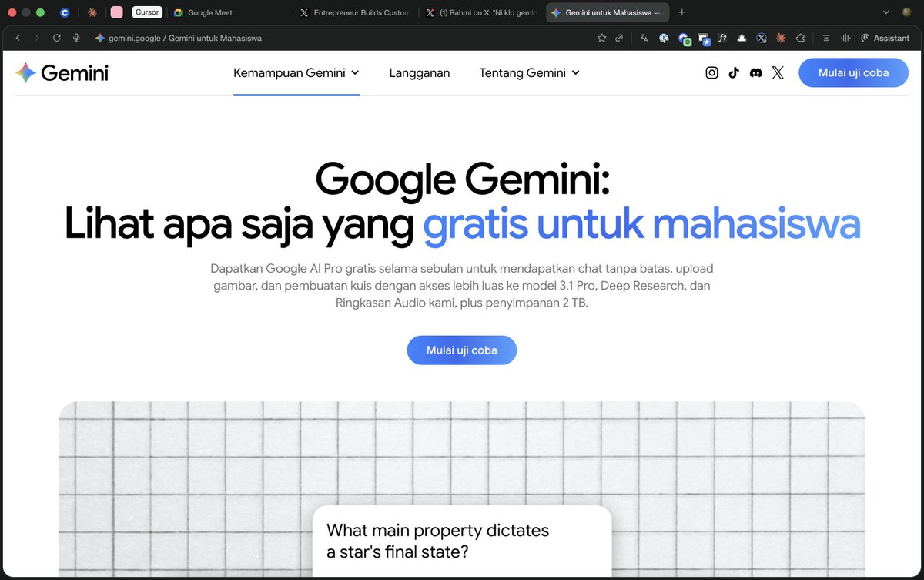Click the translate page icon in the toolbar
924x580 pixels.
(x=644, y=38)
